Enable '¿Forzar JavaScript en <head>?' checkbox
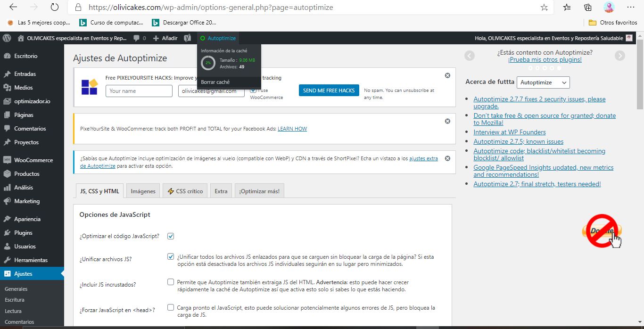The height and width of the screenshot is (329, 644). 171,307
